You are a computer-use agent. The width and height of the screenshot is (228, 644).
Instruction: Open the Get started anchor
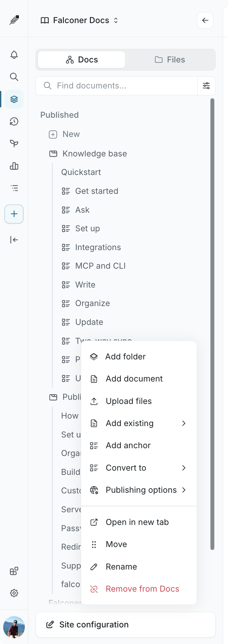pos(97,191)
